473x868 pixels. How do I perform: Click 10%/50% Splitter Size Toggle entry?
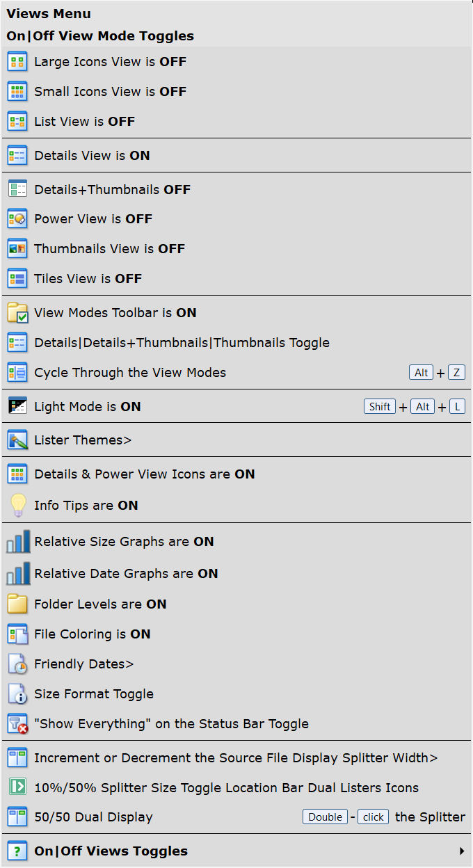click(x=236, y=787)
